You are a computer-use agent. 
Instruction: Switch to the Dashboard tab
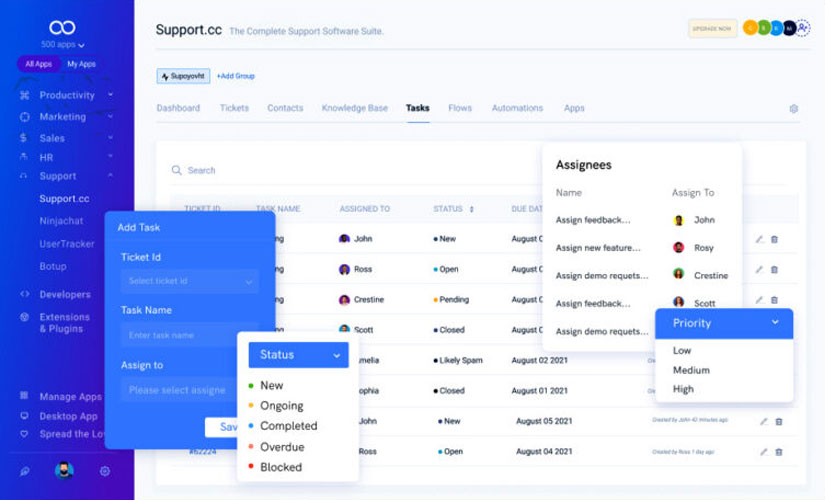pos(178,108)
